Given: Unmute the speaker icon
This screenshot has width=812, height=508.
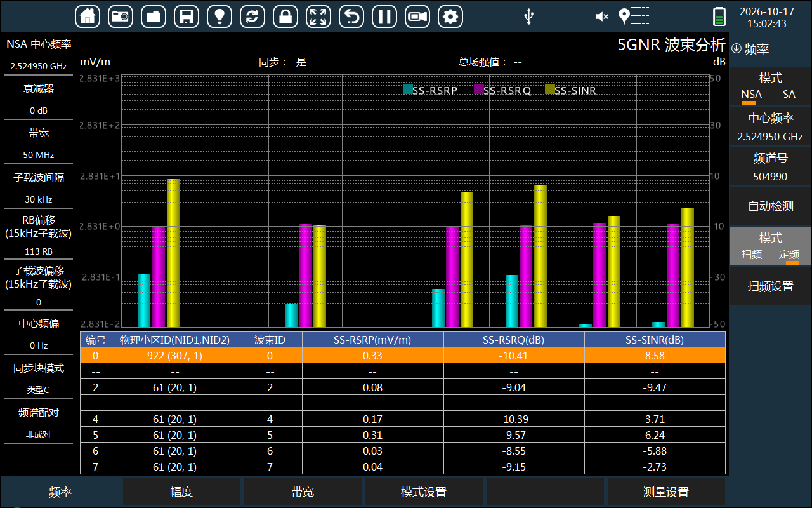Looking at the screenshot, I should (x=602, y=17).
